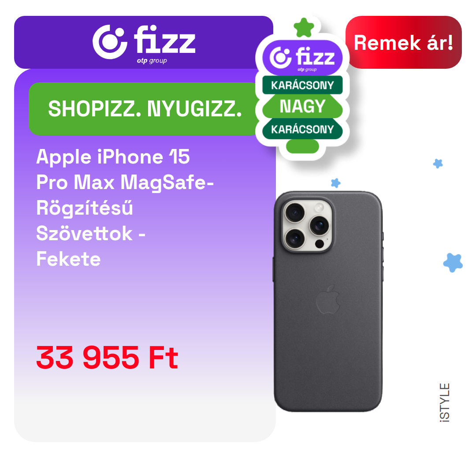
Task: Click the green SHOPIZZ. NYUGIZZ. banner
Action: (x=145, y=109)
